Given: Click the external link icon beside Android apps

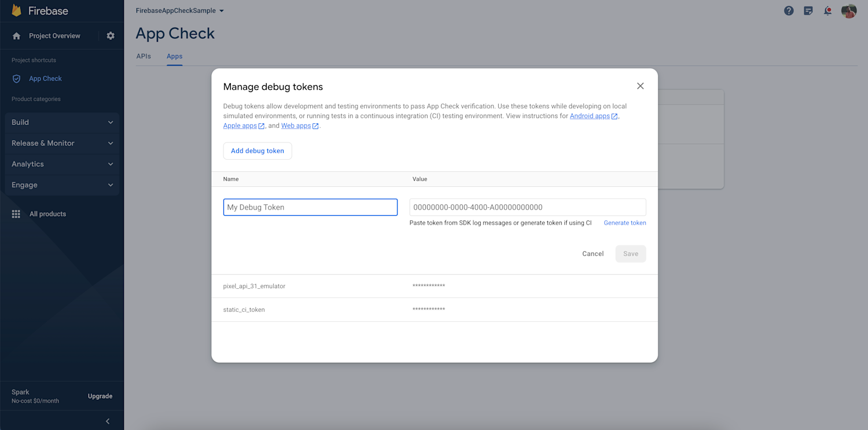Looking at the screenshot, I should click(615, 116).
